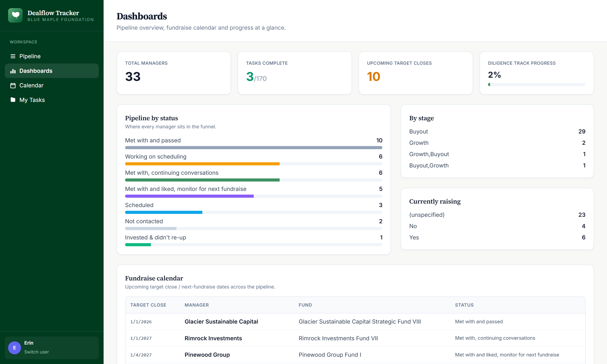Click the Fund column header
This screenshot has width=607, height=364.
click(x=305, y=305)
